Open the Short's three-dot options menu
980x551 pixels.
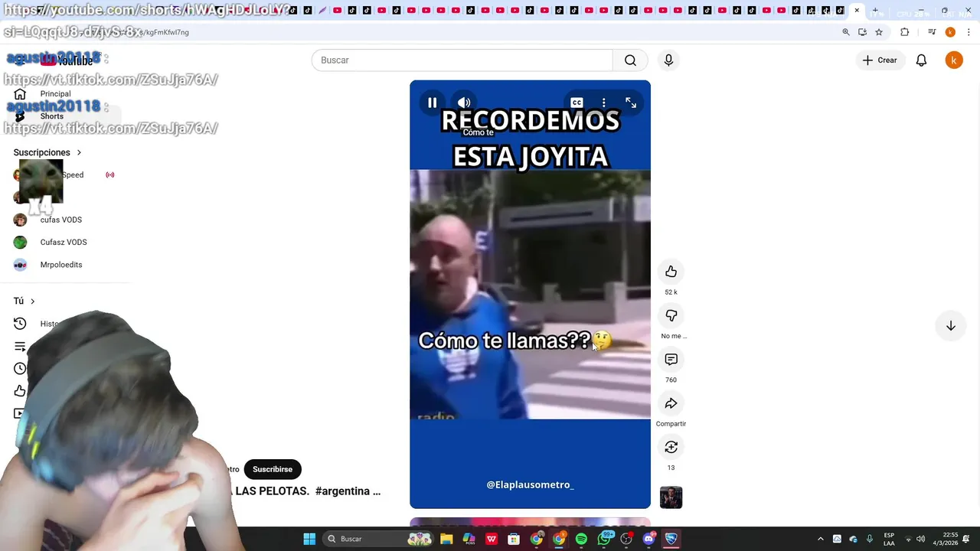(604, 103)
